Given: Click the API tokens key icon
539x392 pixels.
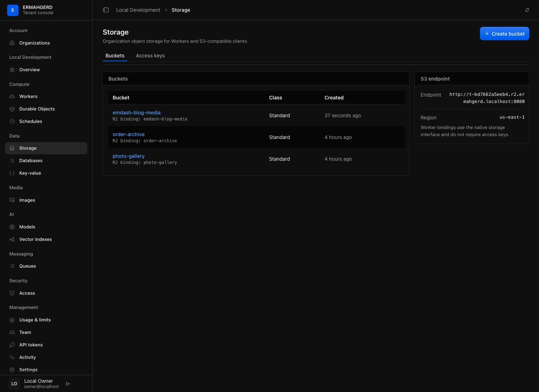Looking at the screenshot, I should (12, 345).
